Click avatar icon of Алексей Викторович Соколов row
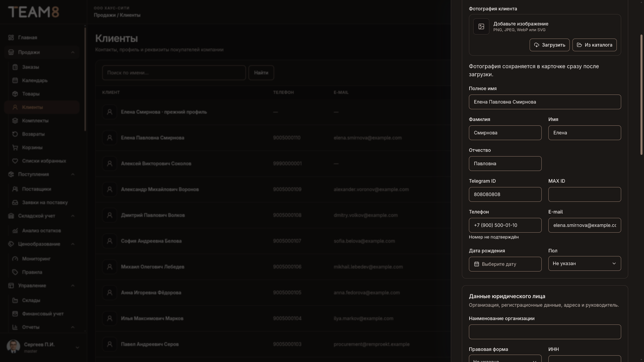The image size is (644, 362). tap(110, 164)
